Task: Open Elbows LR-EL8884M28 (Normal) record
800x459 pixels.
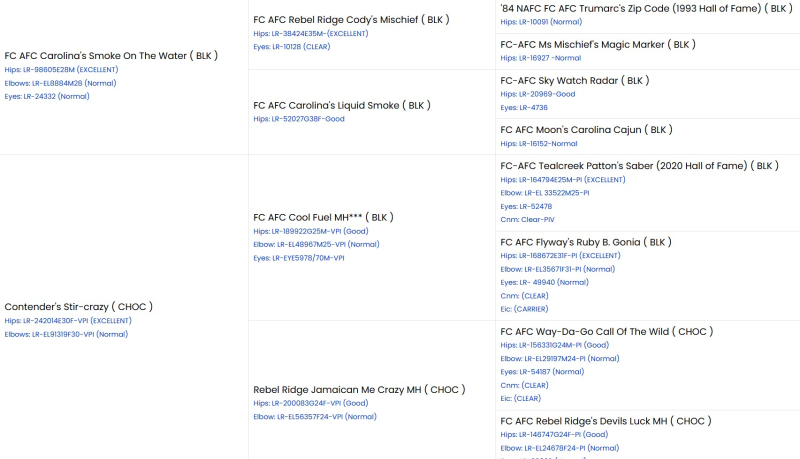Action: click(60, 83)
